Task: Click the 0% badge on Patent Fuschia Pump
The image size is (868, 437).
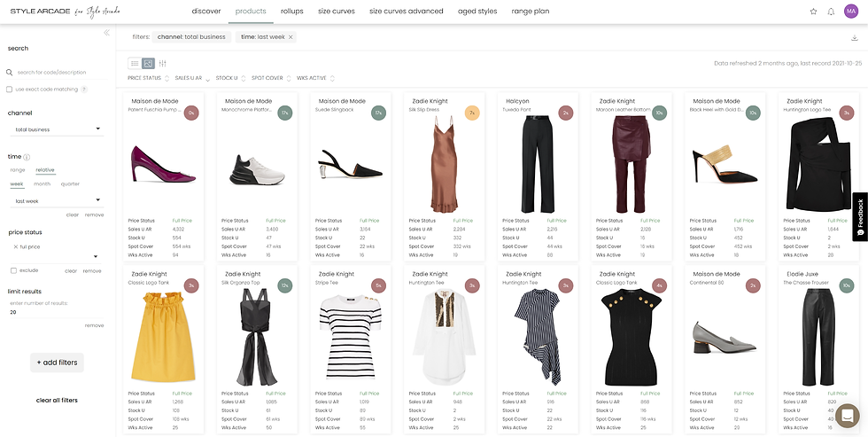Action: (191, 113)
